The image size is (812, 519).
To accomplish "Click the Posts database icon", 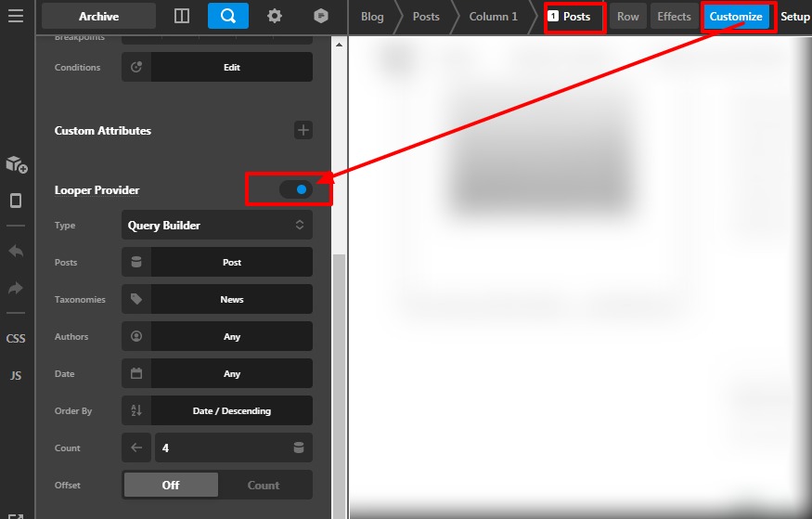I will pos(136,262).
